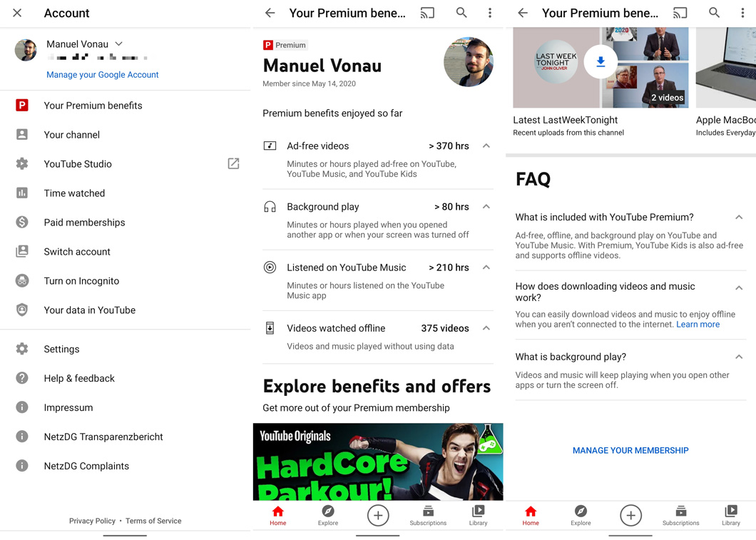This screenshot has height=540, width=756.
Task: Go back from right Premium benefits screen
Action: pos(523,13)
